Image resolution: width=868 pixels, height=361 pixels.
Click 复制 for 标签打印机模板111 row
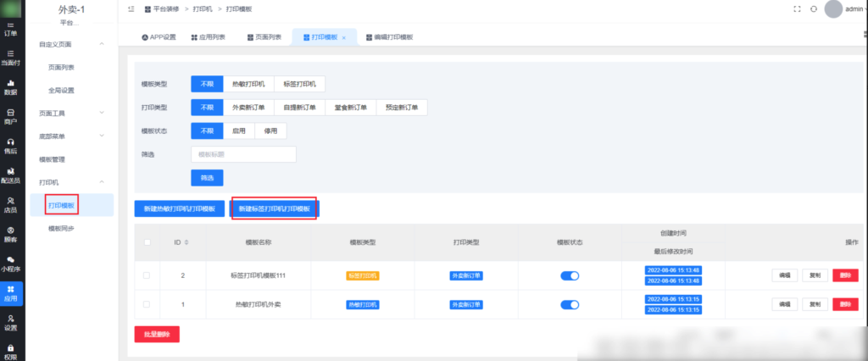point(815,275)
